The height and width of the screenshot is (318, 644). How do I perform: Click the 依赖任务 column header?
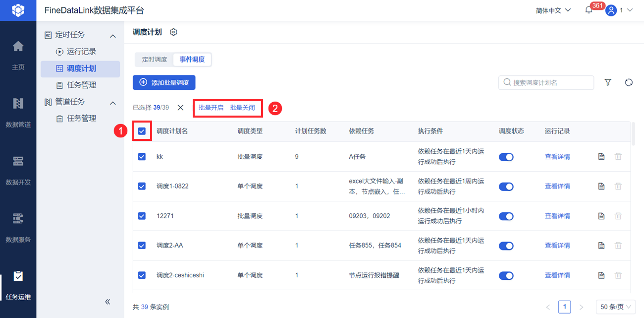361,131
